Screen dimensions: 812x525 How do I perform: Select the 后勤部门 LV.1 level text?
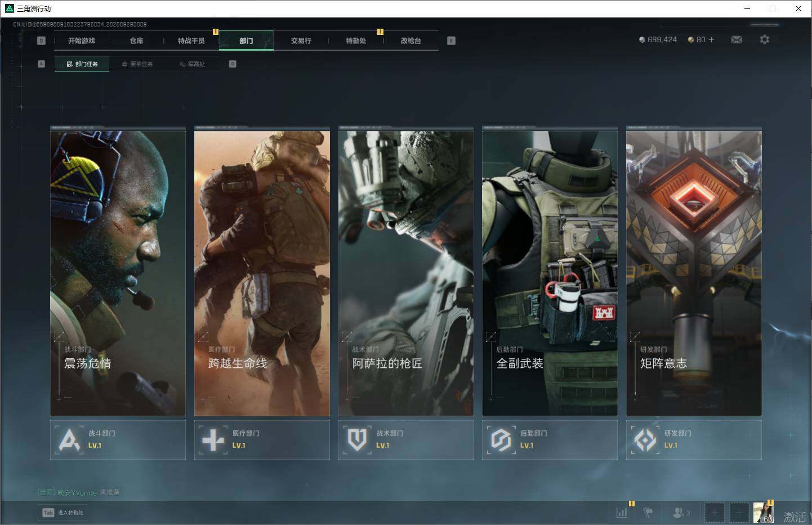[x=527, y=446]
